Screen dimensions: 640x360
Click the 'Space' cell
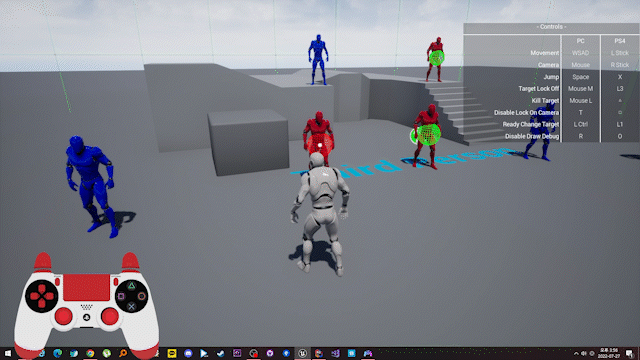tap(580, 77)
